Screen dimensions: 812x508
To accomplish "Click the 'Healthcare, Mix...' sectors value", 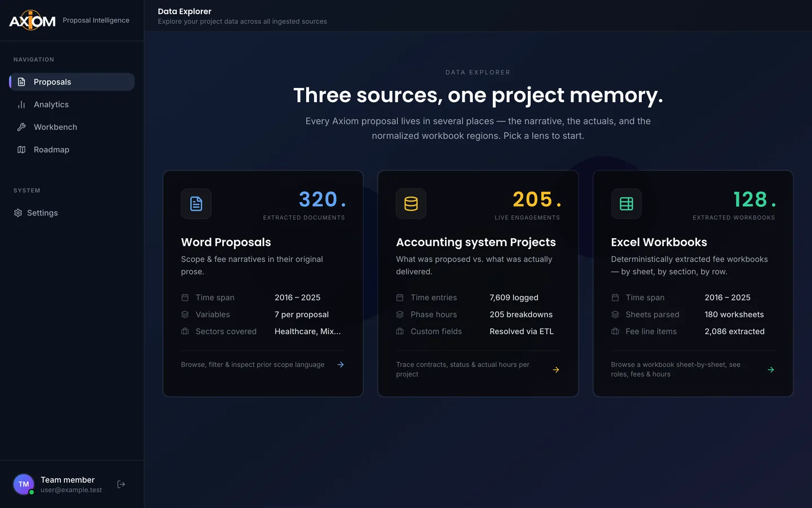I will [308, 331].
